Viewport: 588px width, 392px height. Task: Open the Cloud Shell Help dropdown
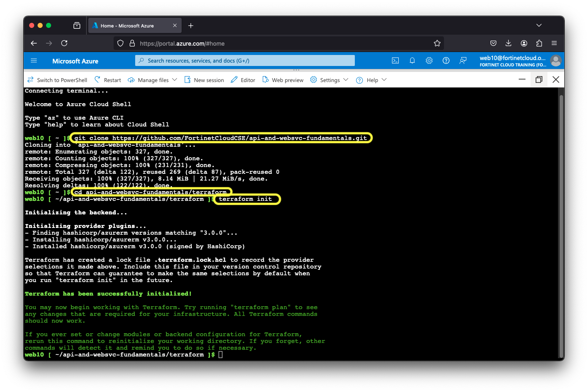371,80
